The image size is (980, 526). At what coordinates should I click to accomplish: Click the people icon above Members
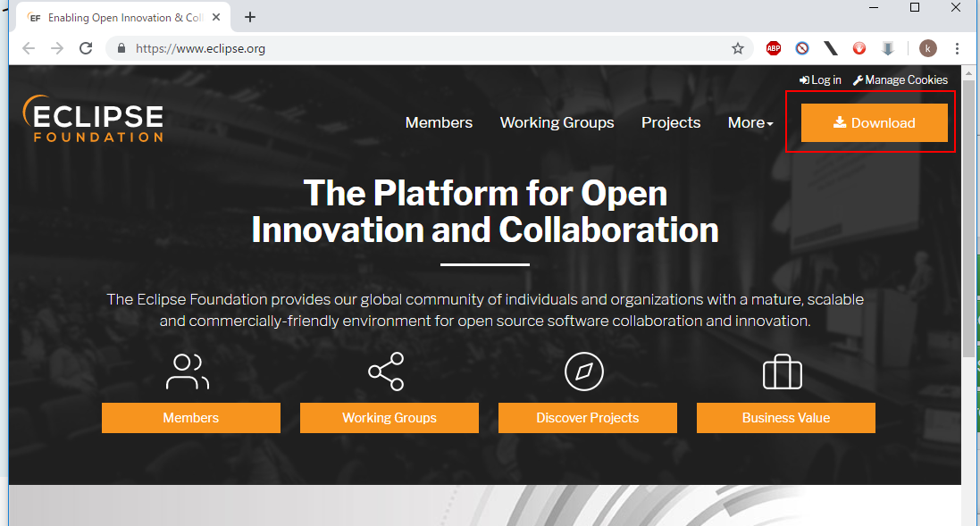(x=188, y=372)
